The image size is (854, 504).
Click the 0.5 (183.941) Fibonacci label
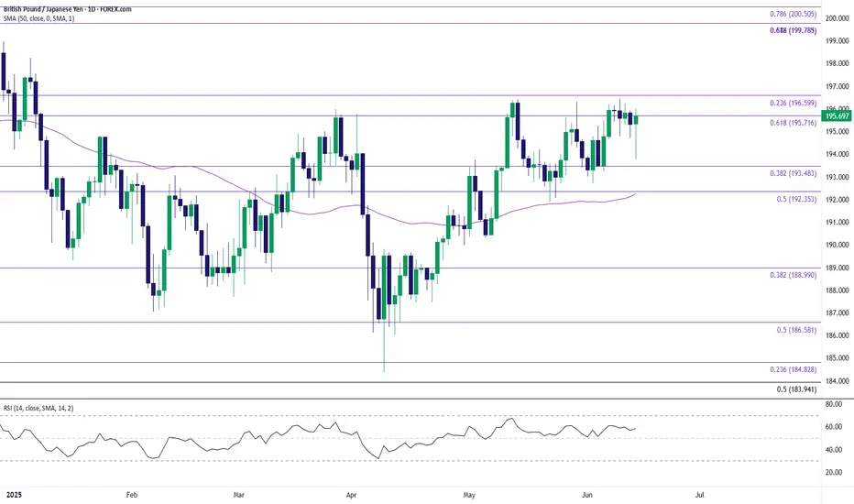point(796,389)
